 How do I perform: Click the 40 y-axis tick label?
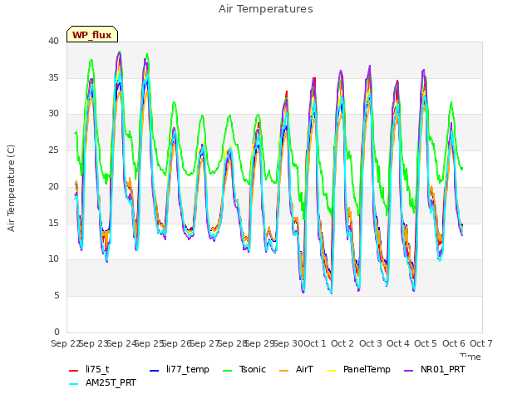click(x=53, y=41)
